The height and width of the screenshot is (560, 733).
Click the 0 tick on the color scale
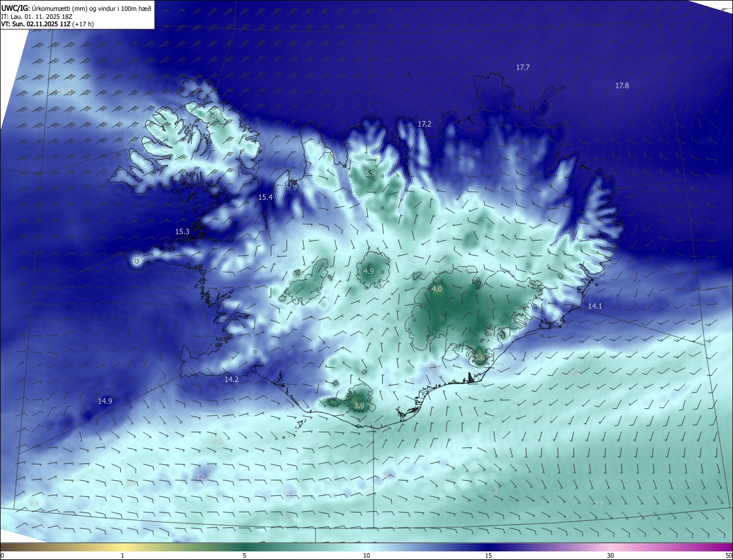[2, 556]
